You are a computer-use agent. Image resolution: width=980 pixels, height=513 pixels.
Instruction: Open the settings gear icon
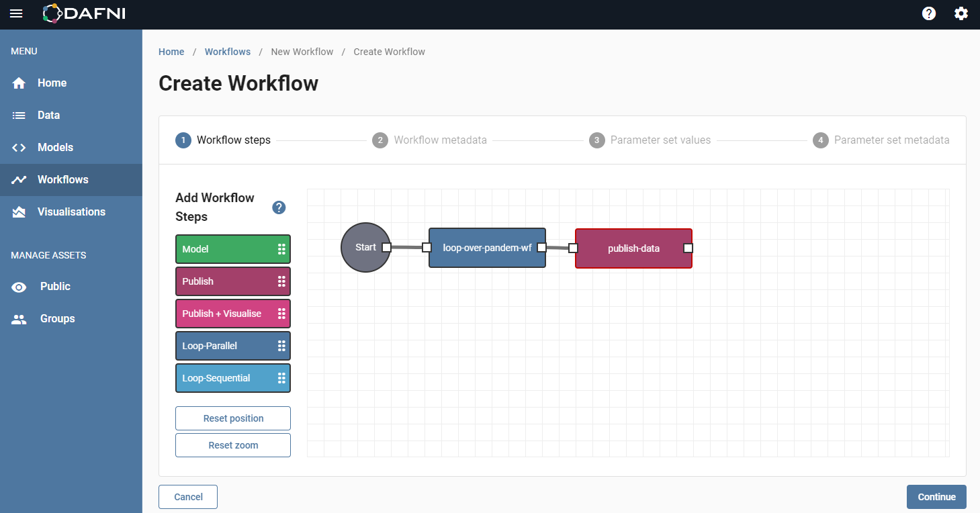point(961,13)
